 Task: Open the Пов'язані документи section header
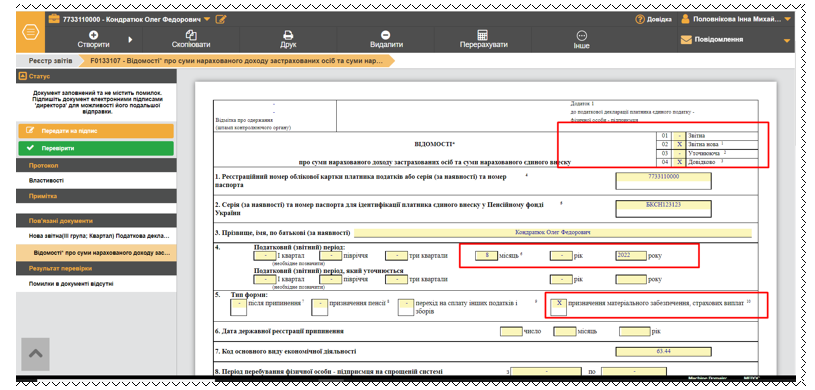point(96,220)
